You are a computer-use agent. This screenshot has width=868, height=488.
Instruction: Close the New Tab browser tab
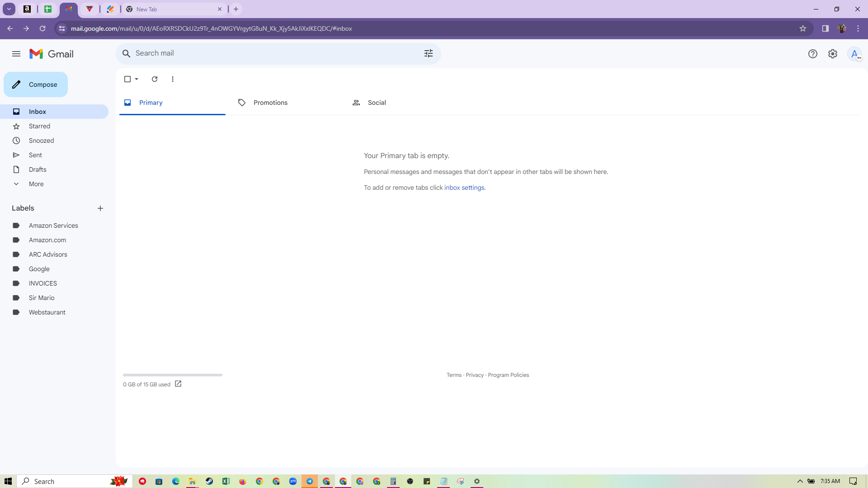click(x=220, y=9)
